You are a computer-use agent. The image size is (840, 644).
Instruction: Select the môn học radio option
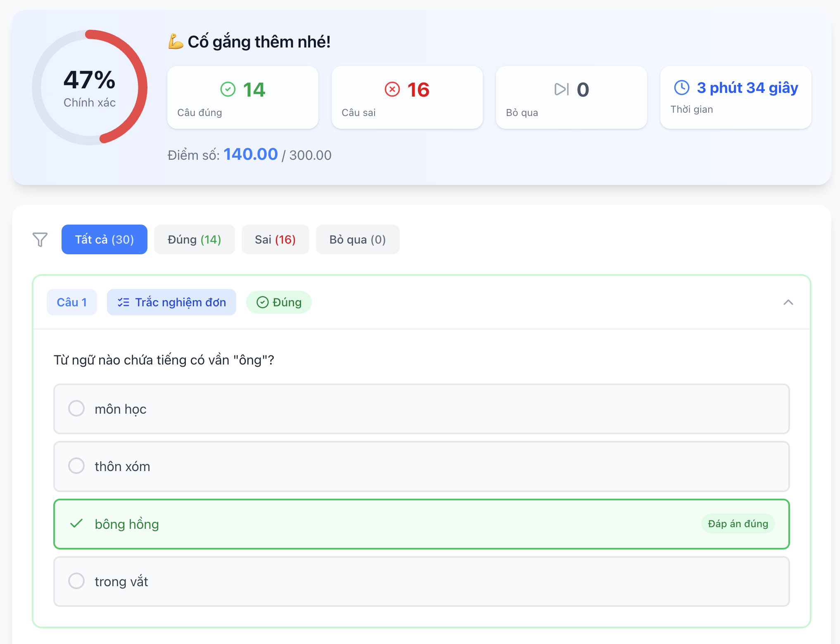(x=76, y=409)
